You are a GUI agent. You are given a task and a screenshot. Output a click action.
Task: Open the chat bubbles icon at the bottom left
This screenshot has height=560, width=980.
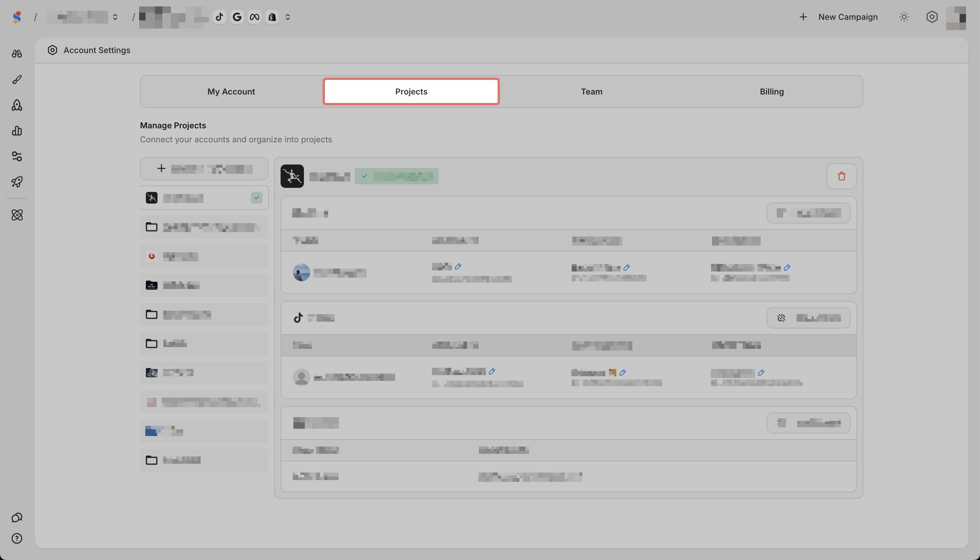pyautogui.click(x=17, y=517)
